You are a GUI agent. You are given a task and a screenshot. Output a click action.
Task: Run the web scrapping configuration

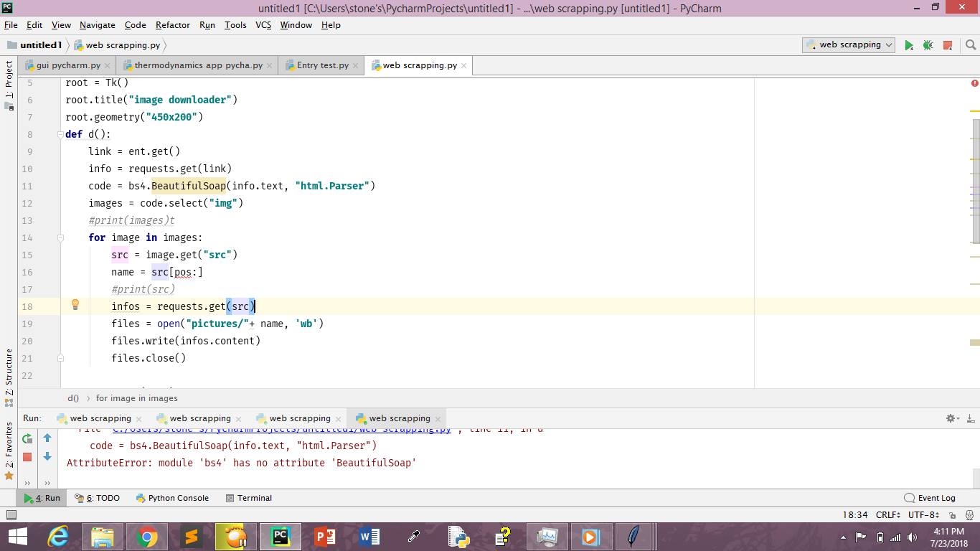point(909,45)
